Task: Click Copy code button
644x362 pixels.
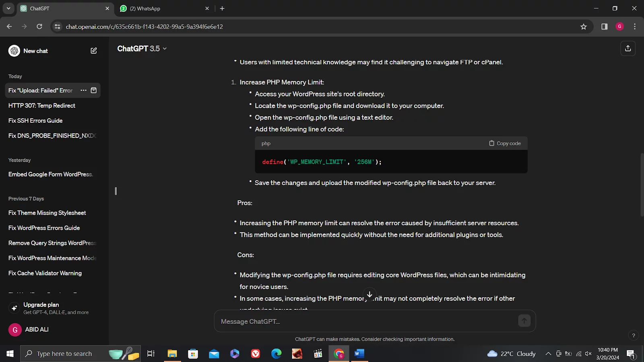Action: click(x=505, y=144)
